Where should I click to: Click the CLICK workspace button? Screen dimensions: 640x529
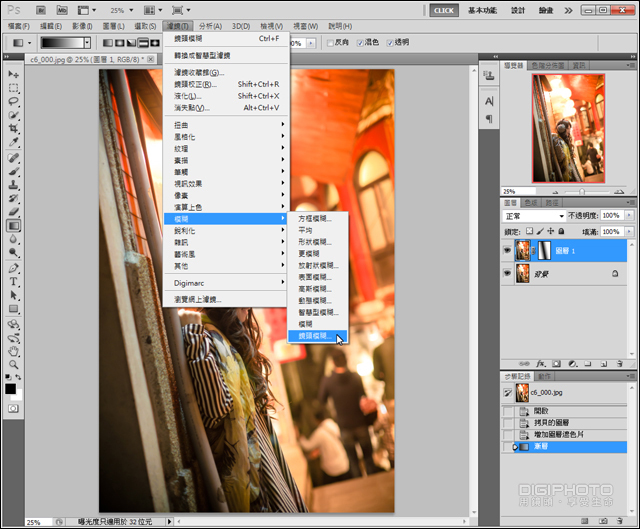[x=444, y=11]
